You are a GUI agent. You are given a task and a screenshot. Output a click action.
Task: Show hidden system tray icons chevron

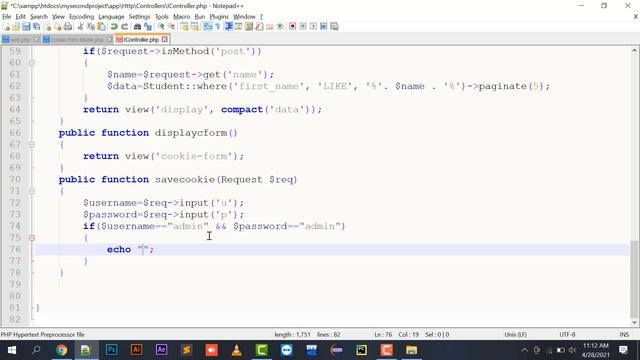click(524, 350)
